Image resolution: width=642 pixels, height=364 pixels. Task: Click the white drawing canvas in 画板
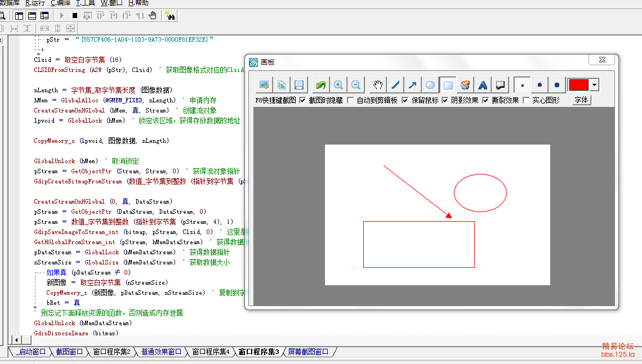(x=437, y=215)
